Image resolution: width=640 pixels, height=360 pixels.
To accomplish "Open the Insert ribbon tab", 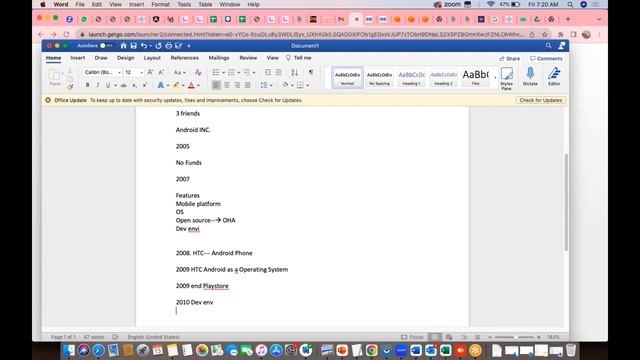I will pos(78,58).
